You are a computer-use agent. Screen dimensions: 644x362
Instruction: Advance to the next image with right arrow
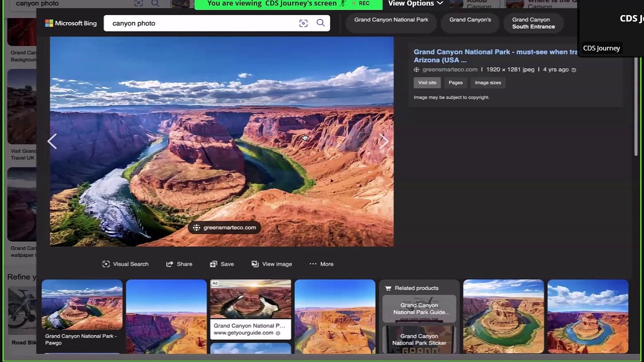[x=384, y=142]
